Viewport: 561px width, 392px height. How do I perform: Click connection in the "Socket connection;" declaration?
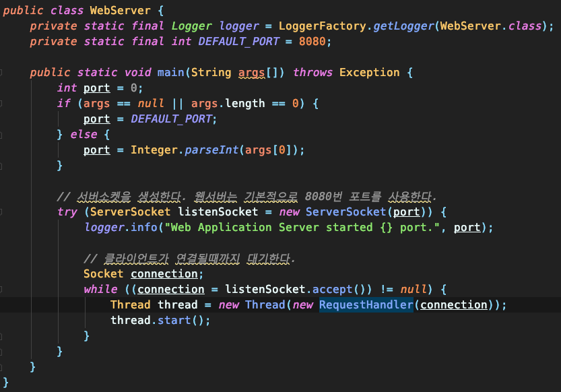[164, 274]
